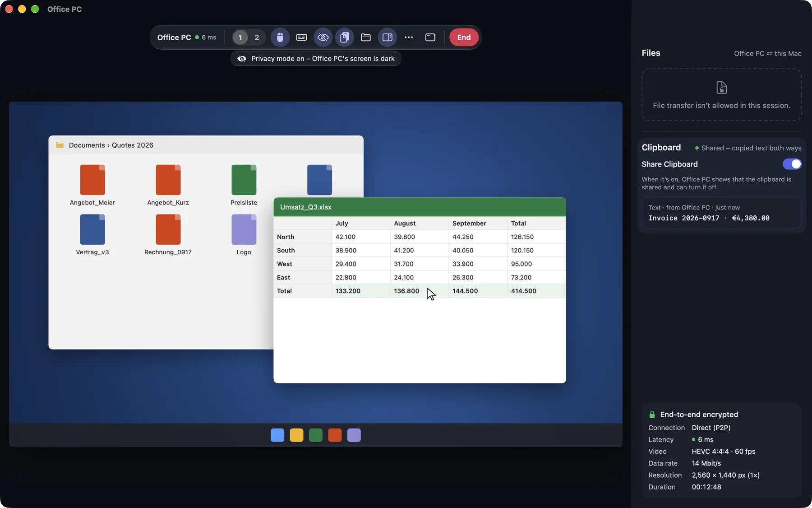Select the Logo image file
The height and width of the screenshot is (508, 812).
[x=244, y=235]
